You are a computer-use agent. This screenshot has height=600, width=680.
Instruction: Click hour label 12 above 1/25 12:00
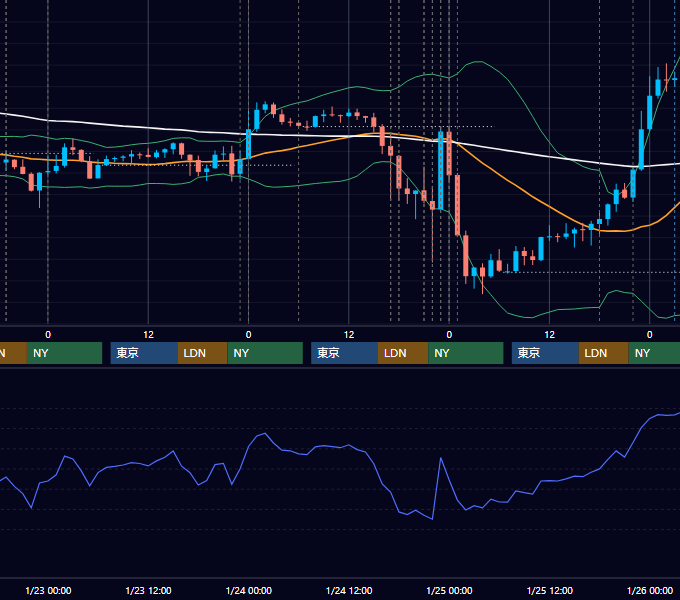point(549,335)
